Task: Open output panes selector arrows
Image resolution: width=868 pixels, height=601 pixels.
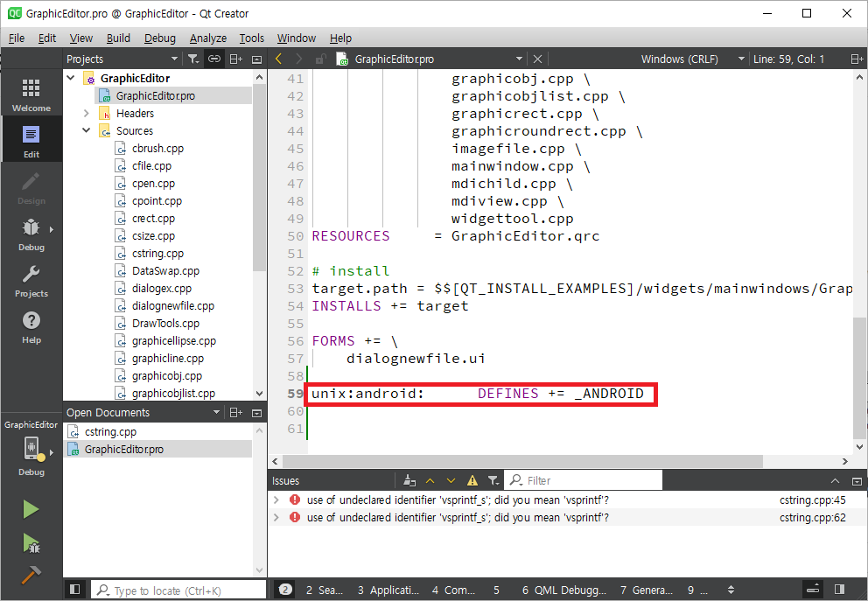Action: (x=731, y=590)
